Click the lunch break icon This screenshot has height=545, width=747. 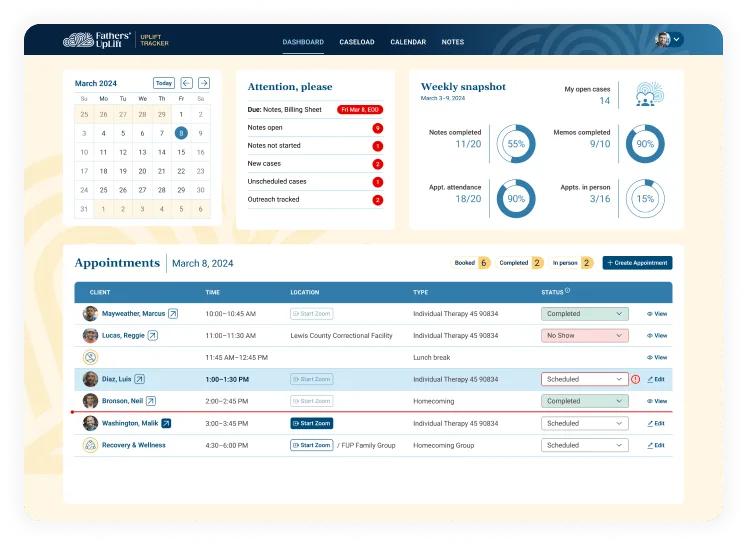tap(90, 357)
